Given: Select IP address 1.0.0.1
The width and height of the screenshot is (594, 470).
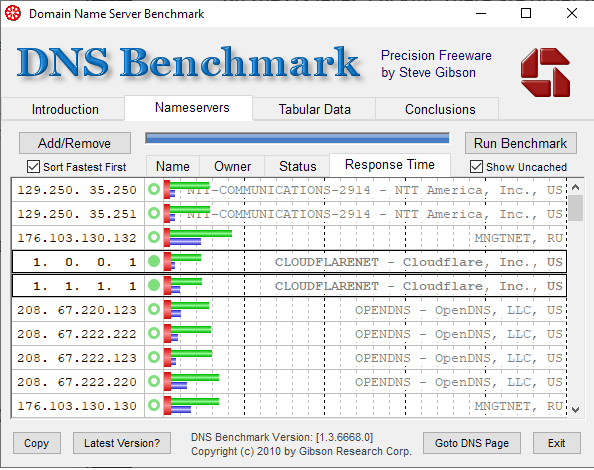Looking at the screenshot, I should [x=84, y=262].
